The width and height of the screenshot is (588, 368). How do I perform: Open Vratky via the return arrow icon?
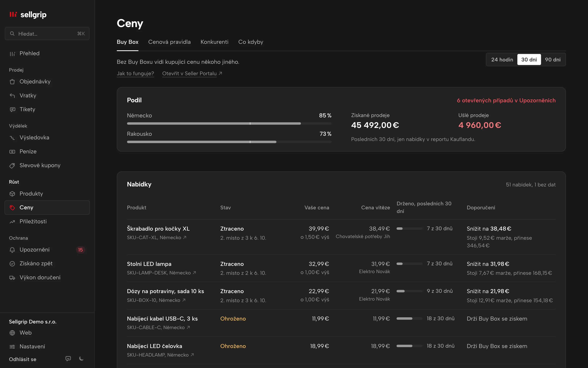[12, 96]
